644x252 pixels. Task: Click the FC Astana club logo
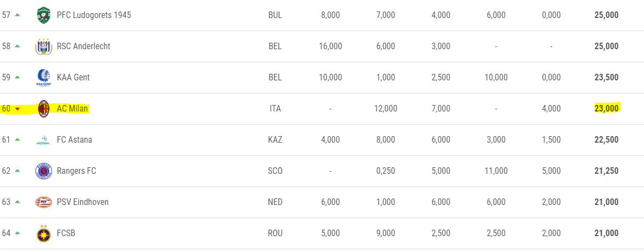point(43,140)
